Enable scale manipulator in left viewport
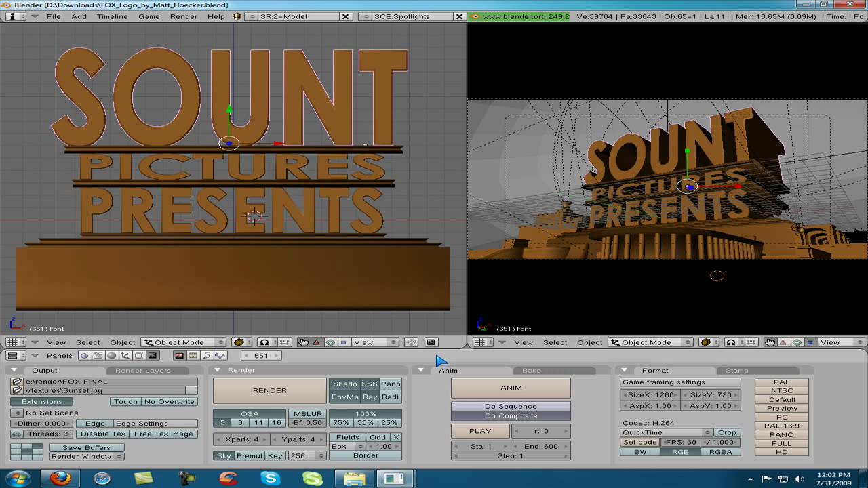Viewport: 868px width, 488px height. coord(343,342)
